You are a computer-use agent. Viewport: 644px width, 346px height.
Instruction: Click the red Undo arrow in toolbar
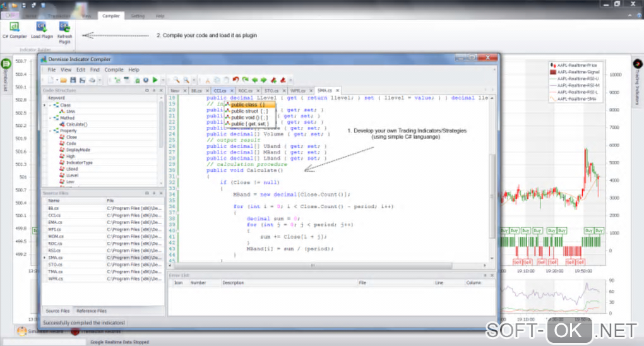pyautogui.click(x=236, y=80)
